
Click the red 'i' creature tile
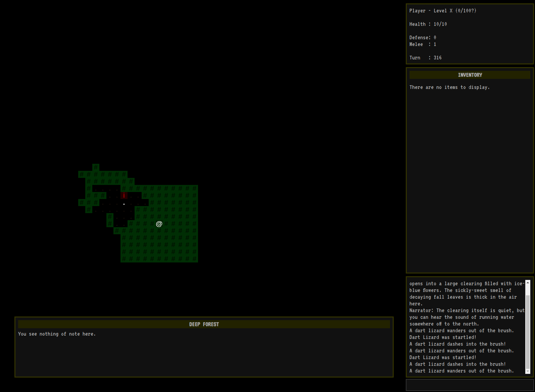pos(124,196)
